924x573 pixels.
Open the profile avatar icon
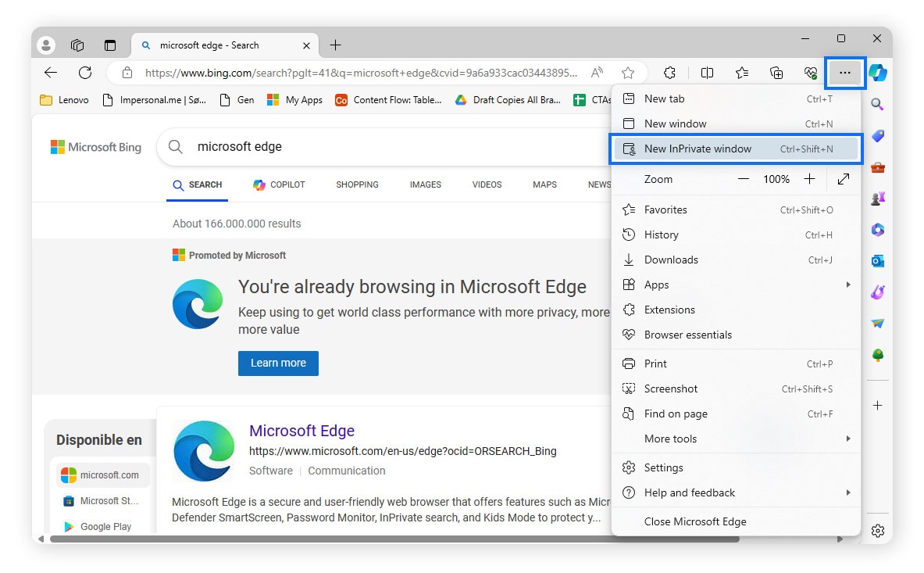tap(46, 45)
